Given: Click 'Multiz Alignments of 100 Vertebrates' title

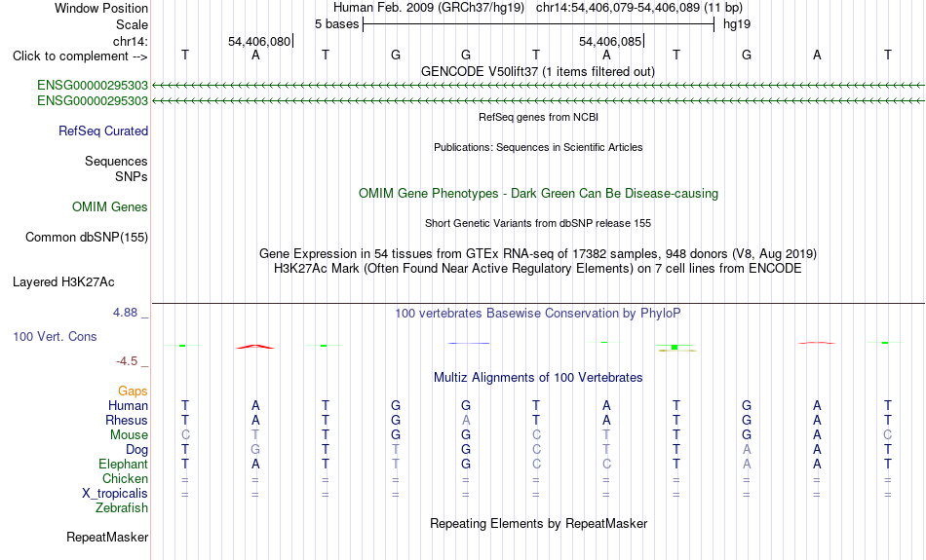Looking at the screenshot, I should (538, 377).
